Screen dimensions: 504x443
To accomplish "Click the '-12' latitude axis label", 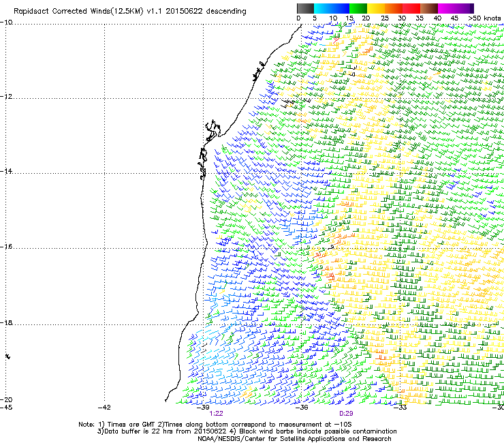I will [x=6, y=97].
